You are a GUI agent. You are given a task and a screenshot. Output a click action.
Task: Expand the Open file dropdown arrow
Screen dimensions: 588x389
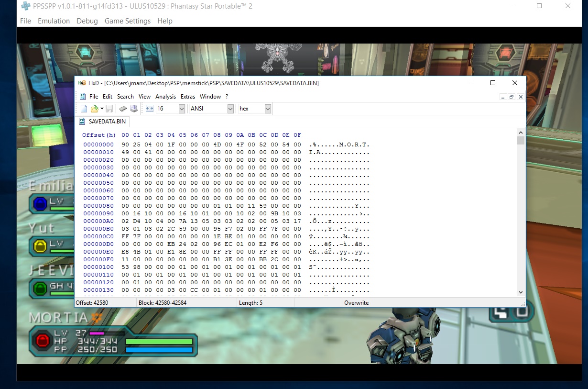[x=102, y=109]
